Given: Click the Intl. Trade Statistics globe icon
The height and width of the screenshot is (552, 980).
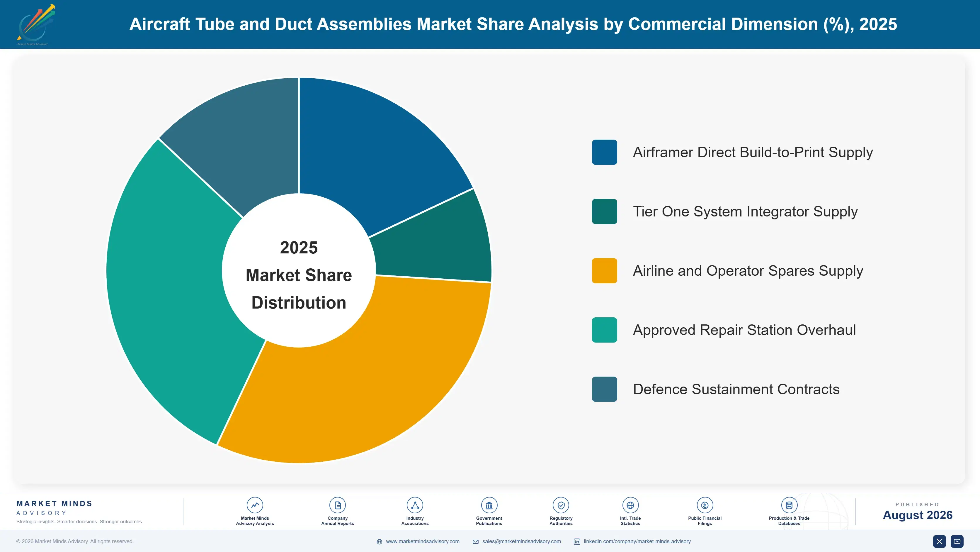Looking at the screenshot, I should click(630, 505).
